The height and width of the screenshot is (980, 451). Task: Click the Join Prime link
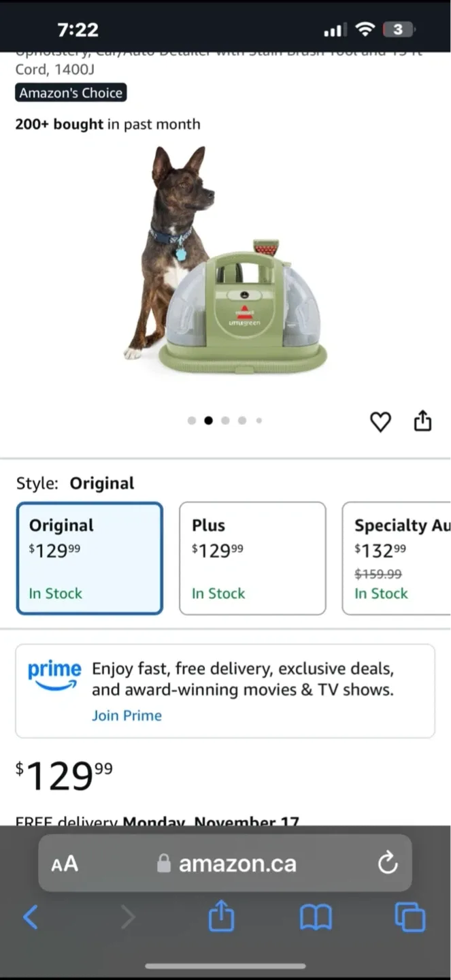pyautogui.click(x=127, y=715)
